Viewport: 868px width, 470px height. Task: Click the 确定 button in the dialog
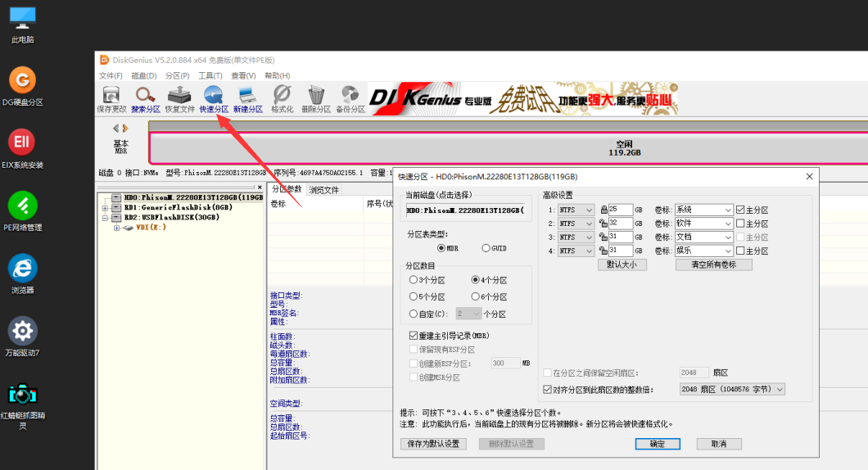point(658,444)
